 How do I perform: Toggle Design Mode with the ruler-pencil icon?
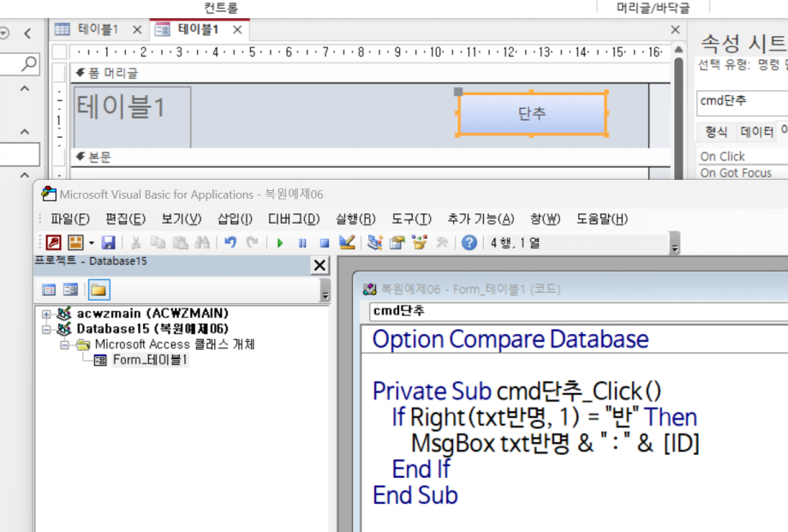[x=347, y=243]
